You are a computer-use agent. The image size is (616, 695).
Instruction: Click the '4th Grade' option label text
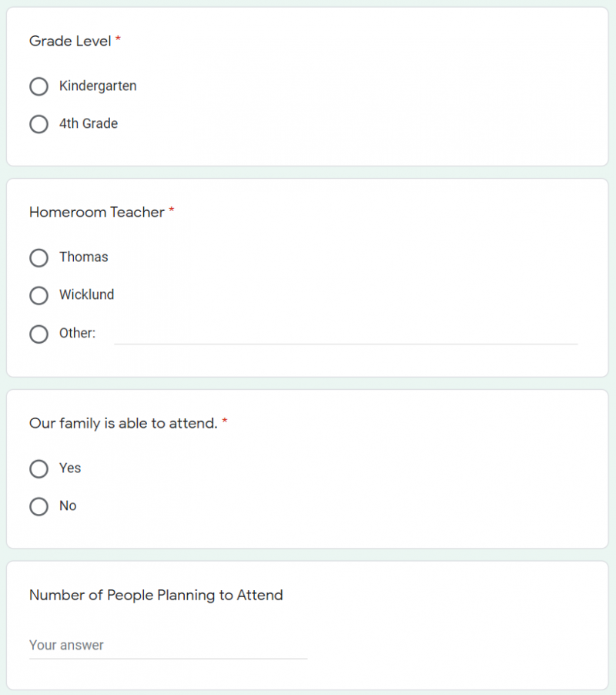click(89, 124)
